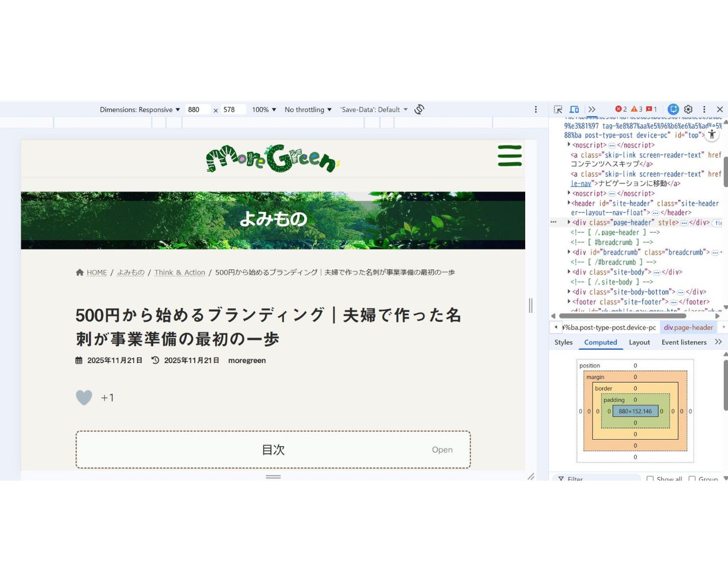Open the No throttling dropdown

308,109
